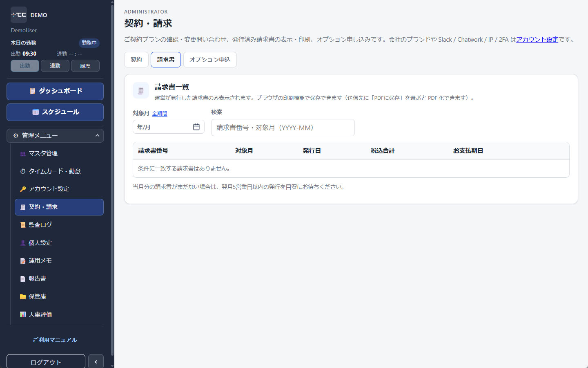Click the 契約・請求 page title
Screen dimensions: 588x368
[148, 23]
